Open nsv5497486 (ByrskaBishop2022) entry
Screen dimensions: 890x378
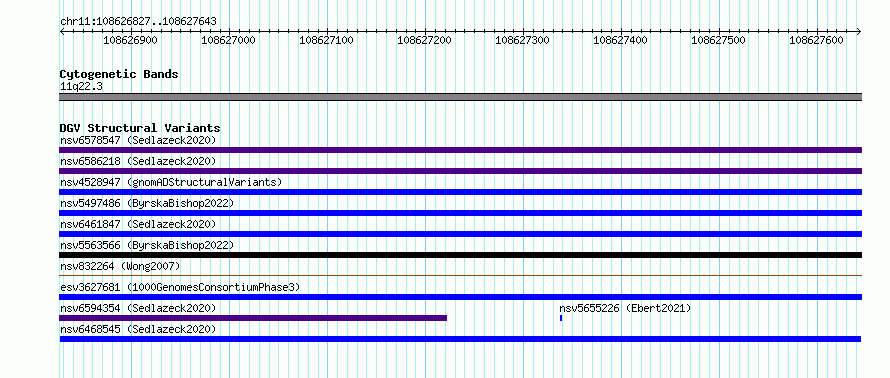[x=147, y=203]
